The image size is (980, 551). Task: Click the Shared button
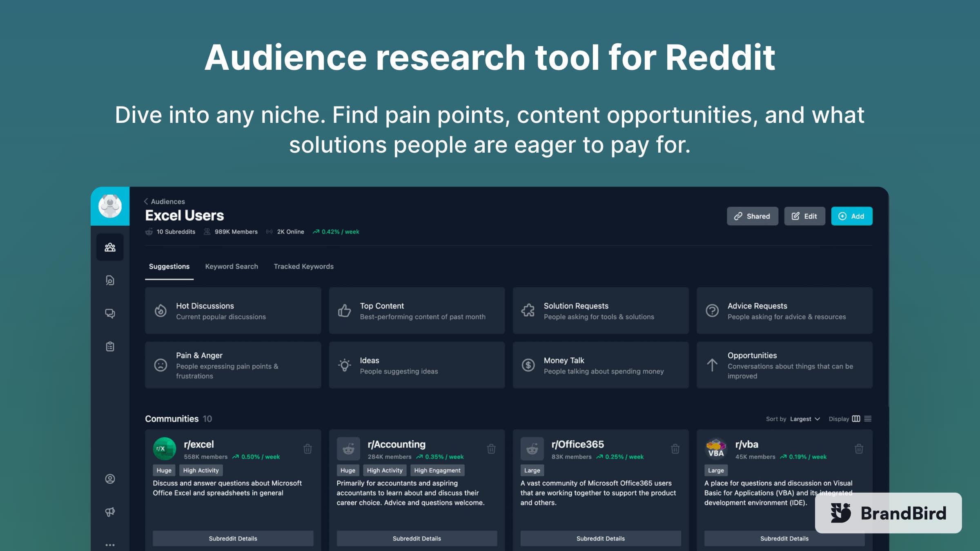click(752, 216)
